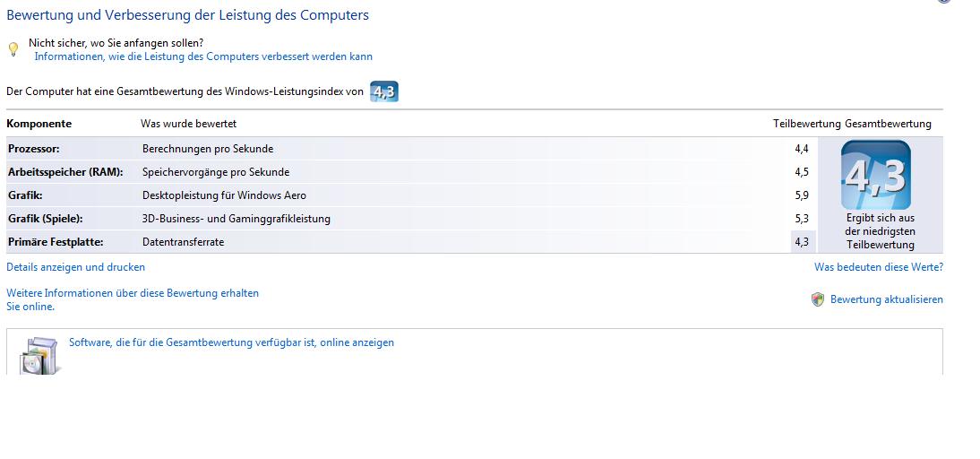The height and width of the screenshot is (459, 980).
Task: Click the software box icon at bottom
Action: tap(40, 356)
